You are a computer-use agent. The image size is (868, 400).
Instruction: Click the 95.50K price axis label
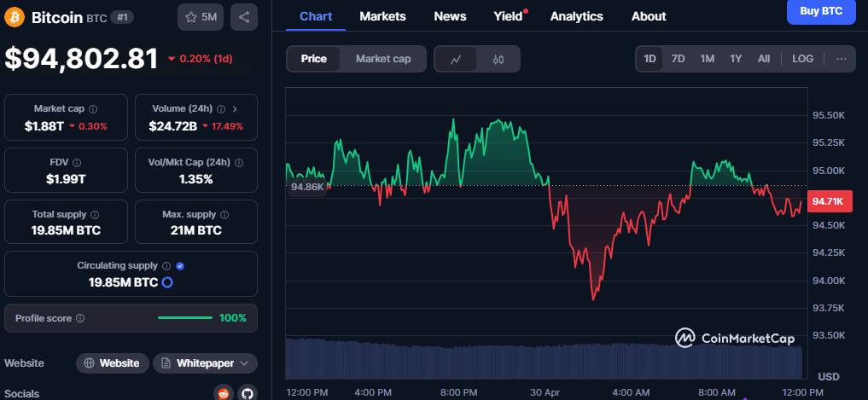click(829, 116)
